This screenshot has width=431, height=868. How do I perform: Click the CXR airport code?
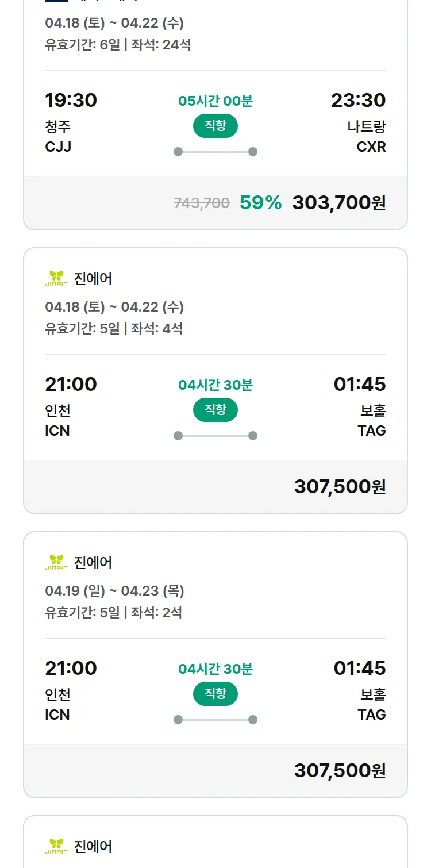[371, 147]
